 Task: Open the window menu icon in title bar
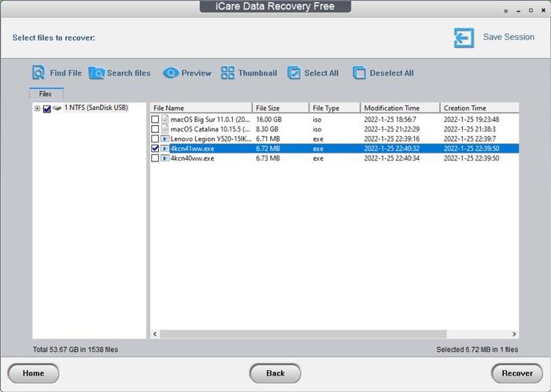[x=506, y=11]
